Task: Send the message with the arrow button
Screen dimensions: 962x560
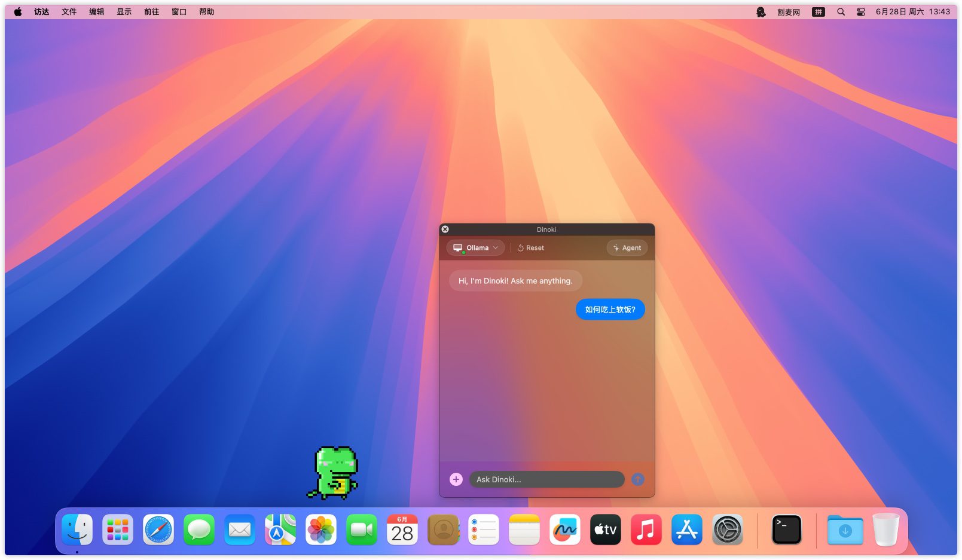Action: pyautogui.click(x=638, y=479)
